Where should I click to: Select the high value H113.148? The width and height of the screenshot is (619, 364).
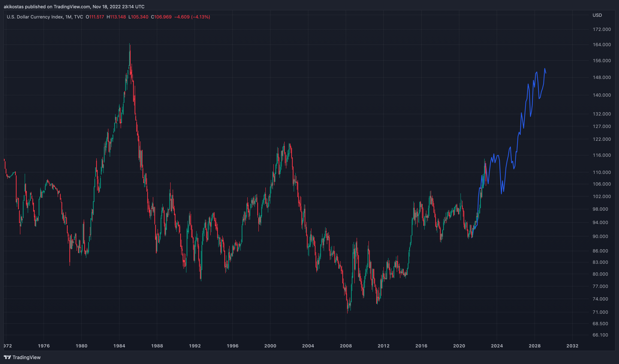tap(116, 17)
